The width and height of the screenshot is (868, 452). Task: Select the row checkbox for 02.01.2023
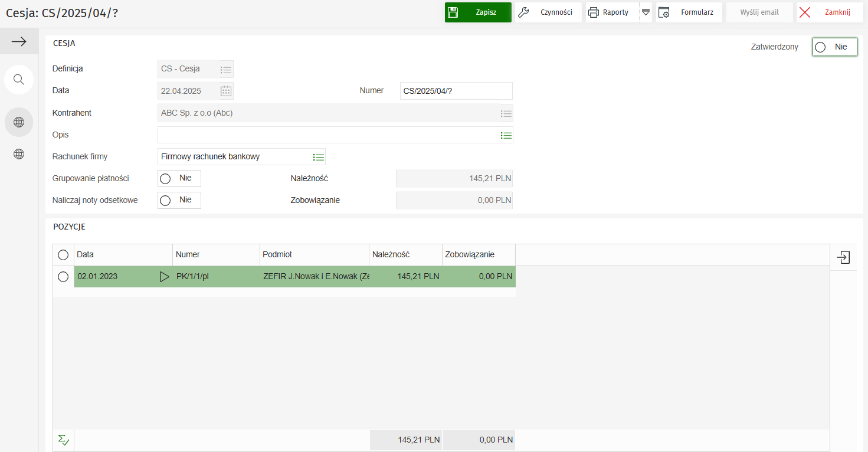click(x=63, y=277)
